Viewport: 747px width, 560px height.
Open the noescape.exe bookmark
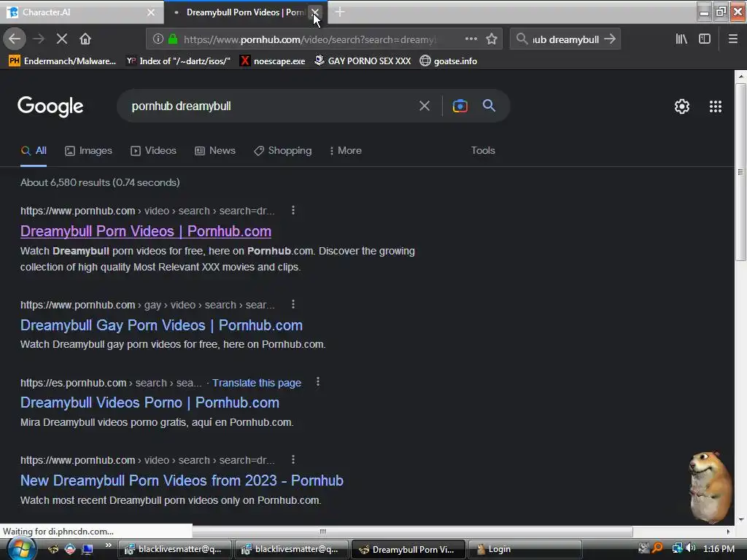[x=273, y=61]
